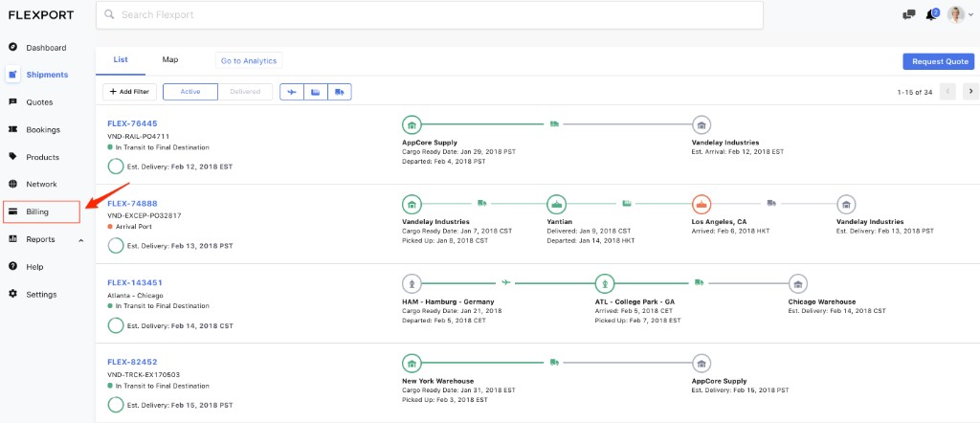Click the VND-TRCK-EX170503 reference text
Viewport: 980px width, 423px height.
pyautogui.click(x=144, y=374)
